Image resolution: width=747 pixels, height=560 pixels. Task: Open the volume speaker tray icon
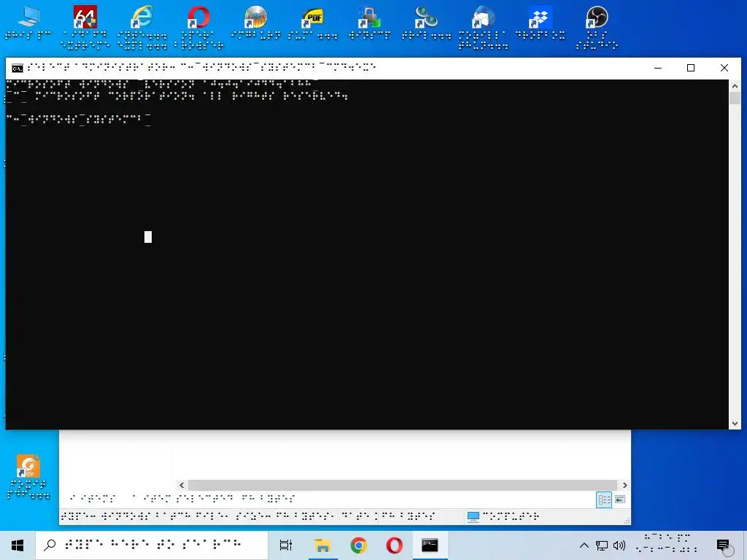(x=619, y=545)
